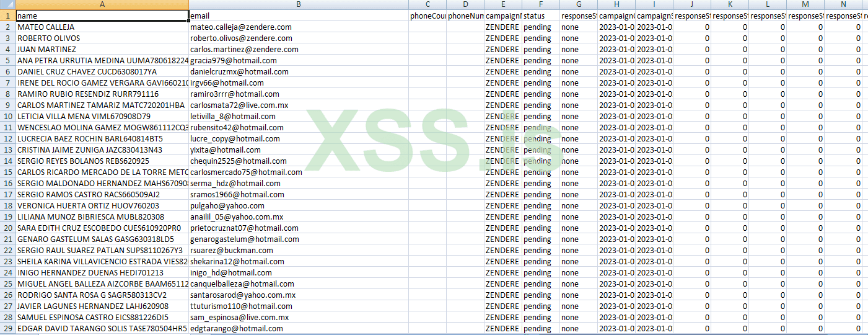This screenshot has width=868, height=335.
Task: Click ZENDERE campaign cell in row 10
Action: pyautogui.click(x=503, y=116)
